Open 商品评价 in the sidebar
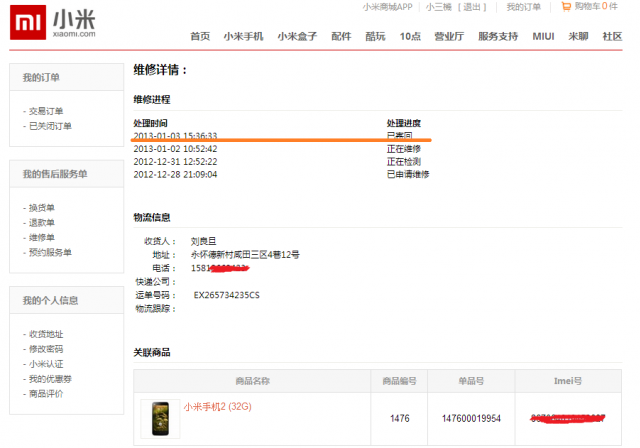This screenshot has width=640, height=448. click(x=46, y=394)
